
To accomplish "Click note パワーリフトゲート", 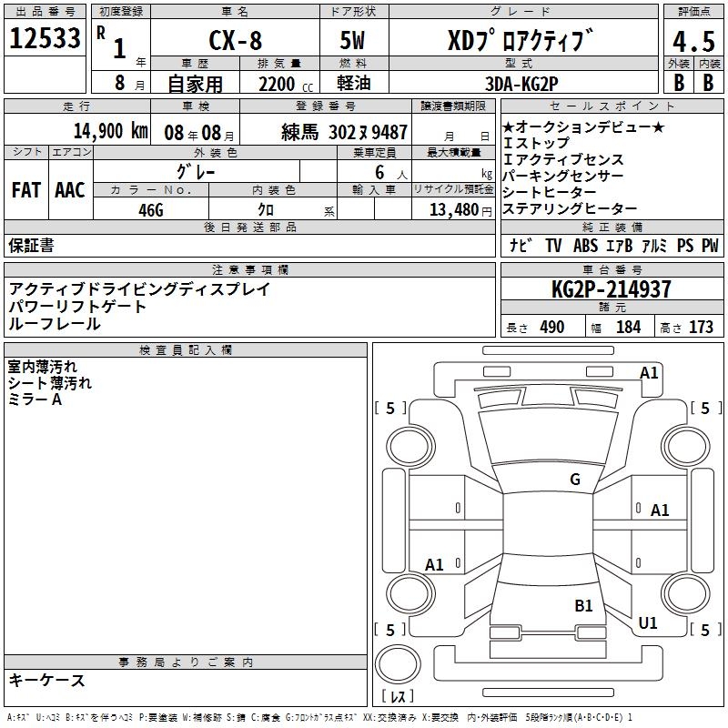I will pos(77,307).
